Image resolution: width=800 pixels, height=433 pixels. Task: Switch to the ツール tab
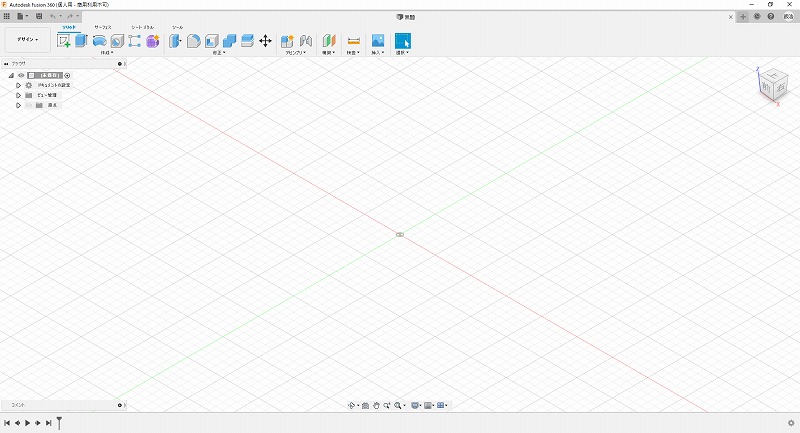coord(178,27)
